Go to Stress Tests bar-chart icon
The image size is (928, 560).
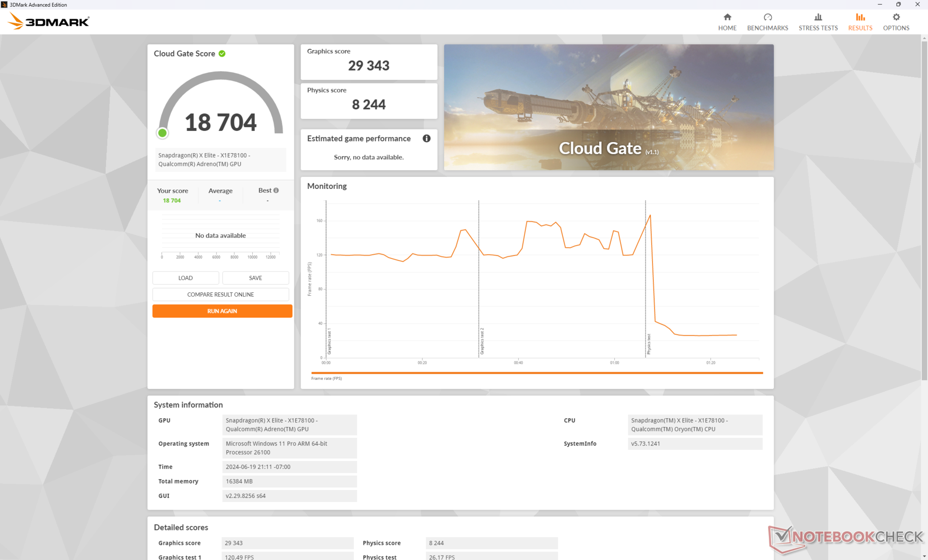pyautogui.click(x=818, y=17)
